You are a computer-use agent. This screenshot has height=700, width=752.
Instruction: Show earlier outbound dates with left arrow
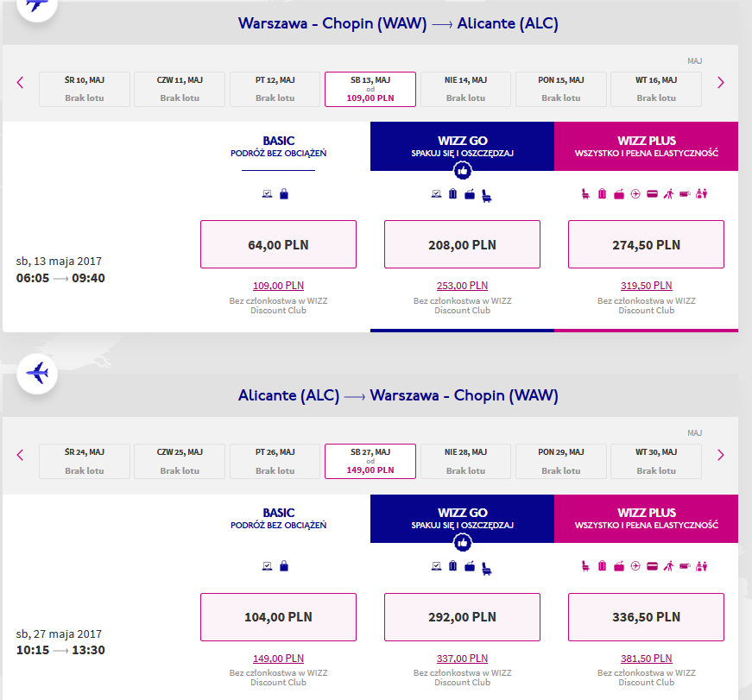pyautogui.click(x=20, y=83)
